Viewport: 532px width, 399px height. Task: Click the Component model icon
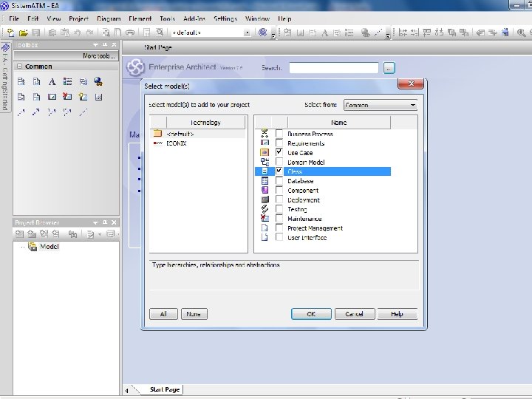[x=265, y=190]
